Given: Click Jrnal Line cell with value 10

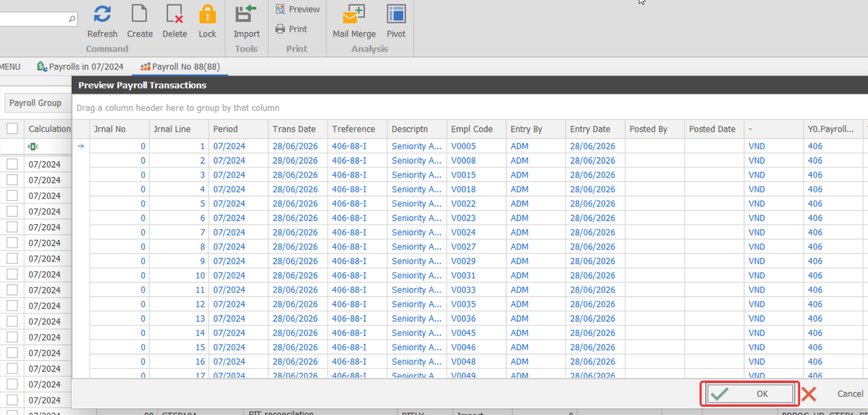Looking at the screenshot, I should (x=179, y=276).
